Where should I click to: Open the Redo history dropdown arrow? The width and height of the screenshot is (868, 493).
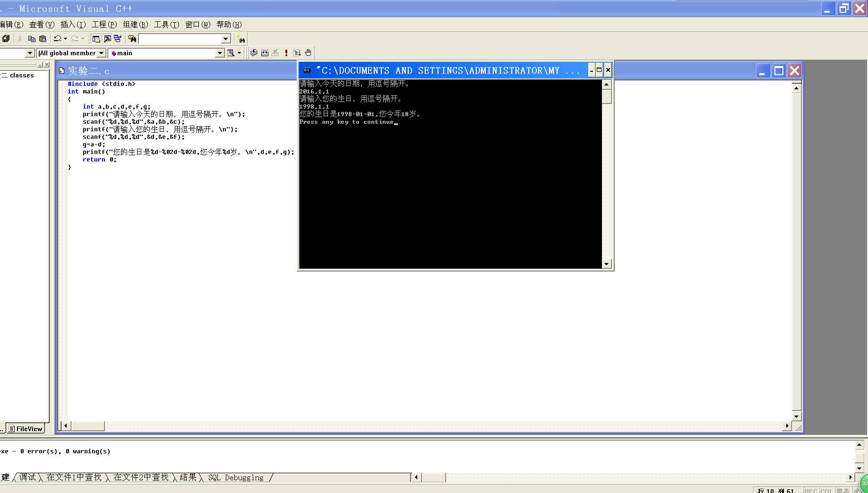pyautogui.click(x=83, y=39)
